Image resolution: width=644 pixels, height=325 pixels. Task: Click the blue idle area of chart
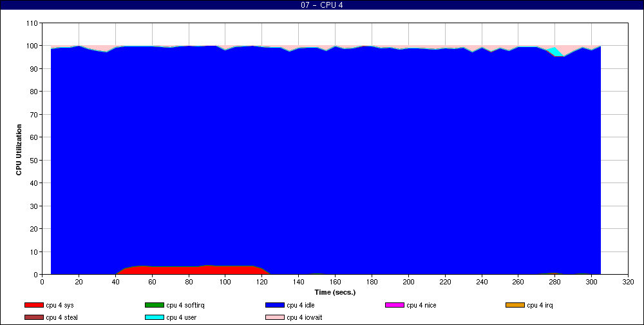coord(325,161)
